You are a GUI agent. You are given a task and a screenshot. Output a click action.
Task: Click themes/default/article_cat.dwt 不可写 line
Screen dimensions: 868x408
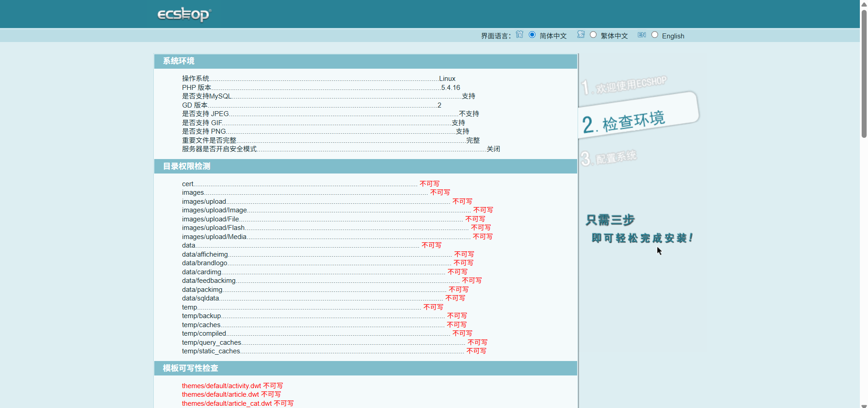pyautogui.click(x=238, y=403)
